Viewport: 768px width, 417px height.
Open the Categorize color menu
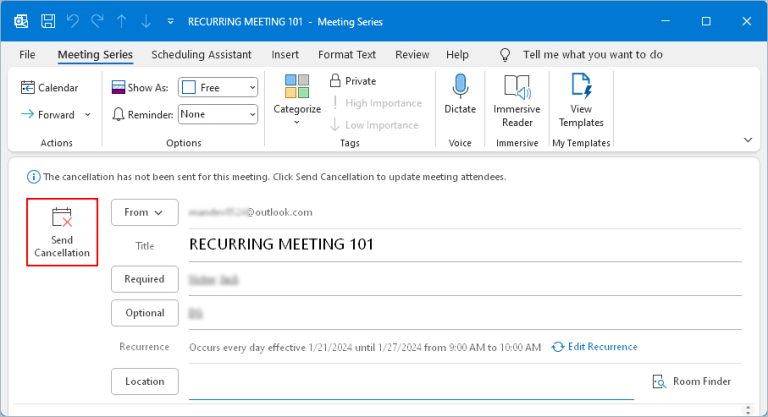(x=297, y=99)
